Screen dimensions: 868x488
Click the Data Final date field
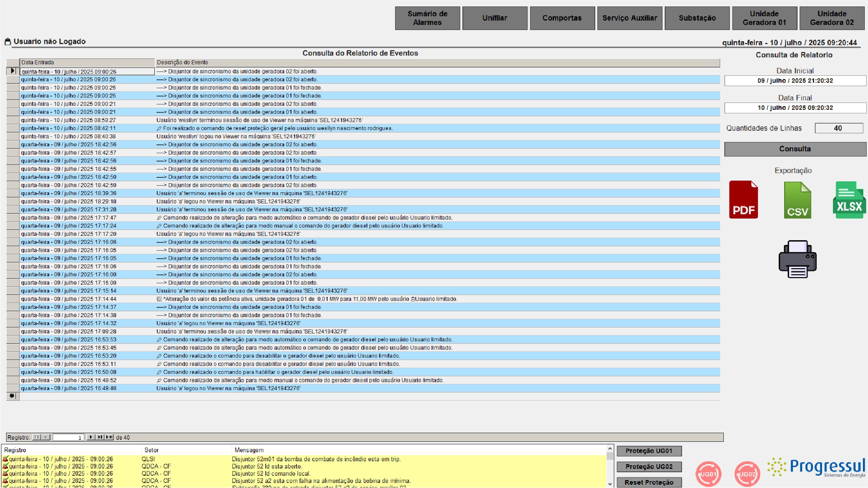point(795,108)
